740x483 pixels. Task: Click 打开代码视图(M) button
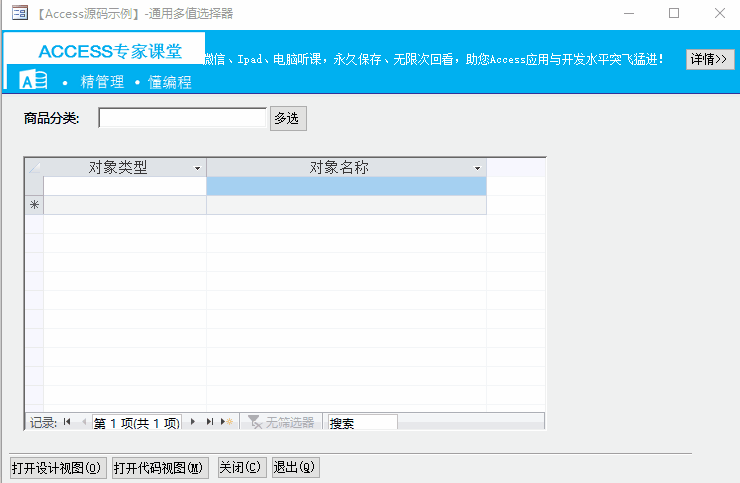pyautogui.click(x=160, y=468)
